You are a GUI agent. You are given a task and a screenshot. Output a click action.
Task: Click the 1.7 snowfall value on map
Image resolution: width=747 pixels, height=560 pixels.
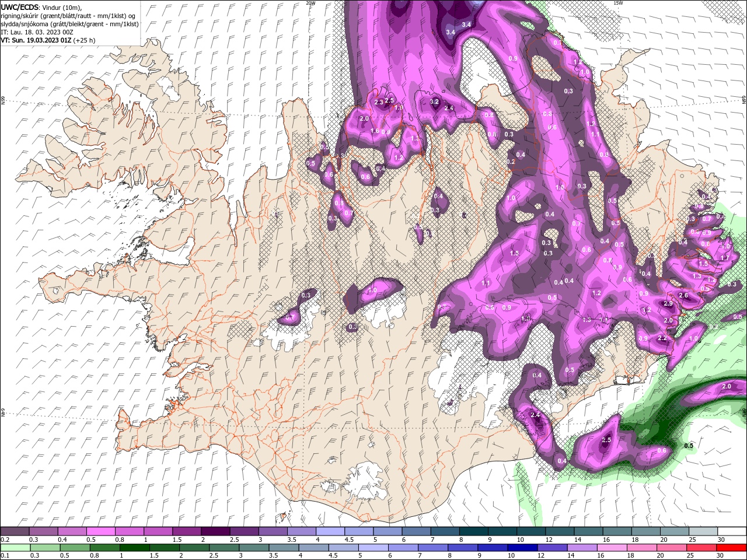(x=725, y=258)
